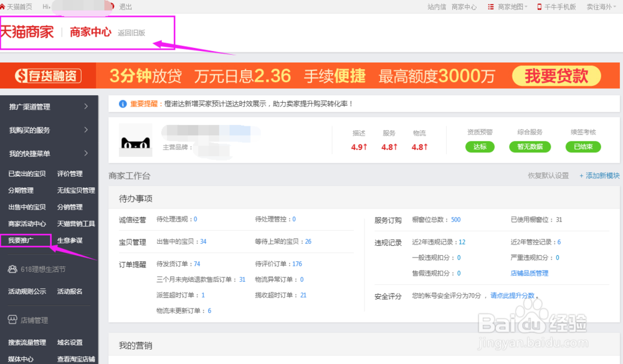Click the 存货融资 banner logo
The image size is (623, 364).
[x=48, y=75]
